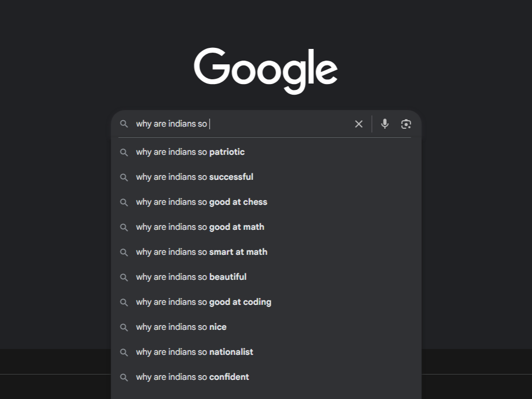Pick the 'good at coding' suggestion

point(204,302)
